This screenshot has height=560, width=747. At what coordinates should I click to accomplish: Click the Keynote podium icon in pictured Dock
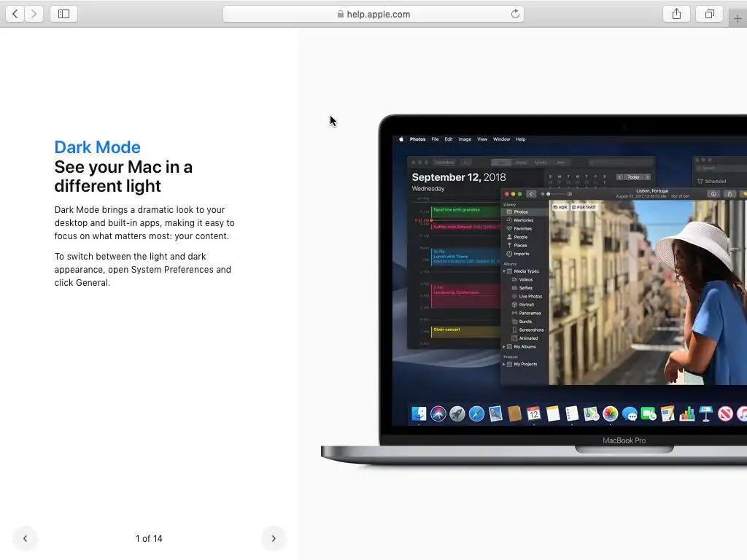(x=706, y=414)
